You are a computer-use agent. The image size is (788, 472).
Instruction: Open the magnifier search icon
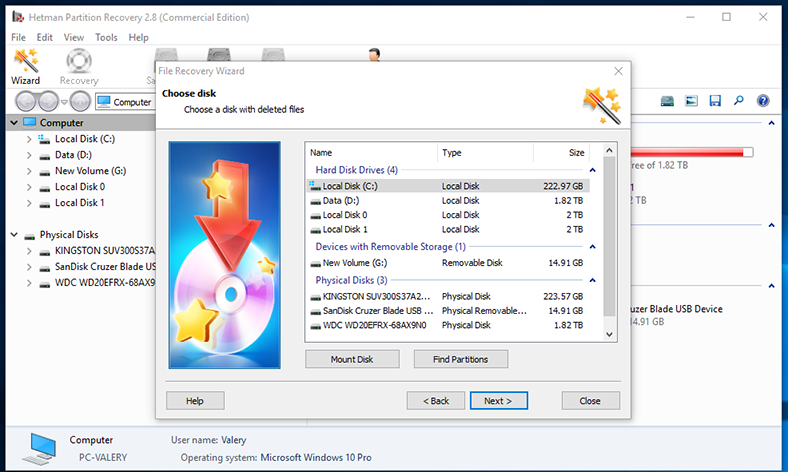coord(739,101)
